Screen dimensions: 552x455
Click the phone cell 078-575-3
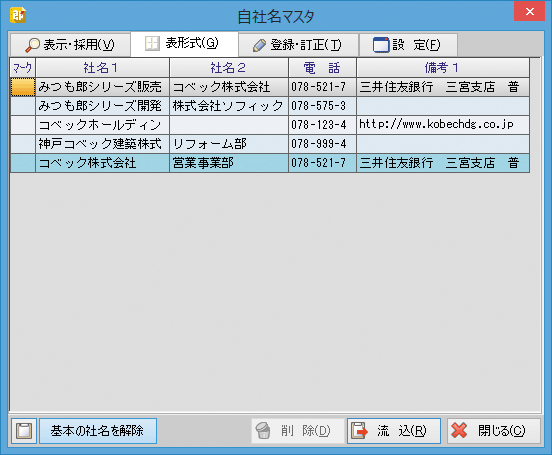[322, 106]
